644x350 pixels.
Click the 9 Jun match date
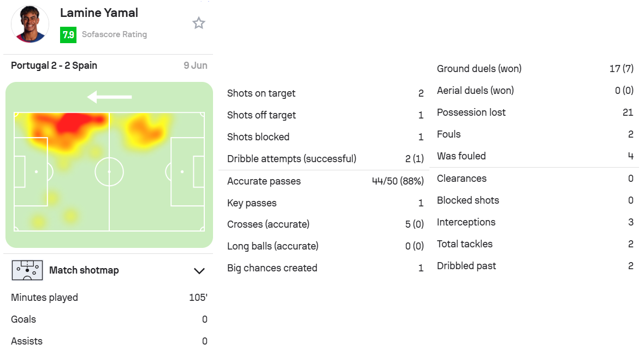click(x=196, y=66)
